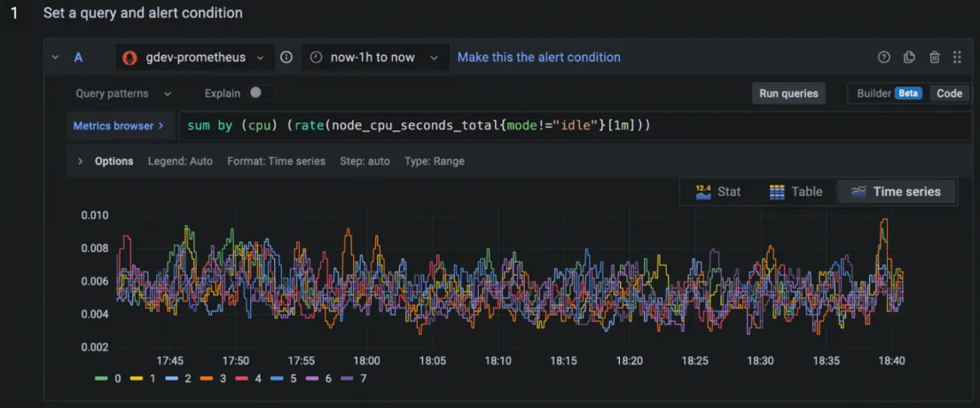The height and width of the screenshot is (408, 980).
Task: Toggle legend series 1 yellow swatch
Action: (137, 379)
